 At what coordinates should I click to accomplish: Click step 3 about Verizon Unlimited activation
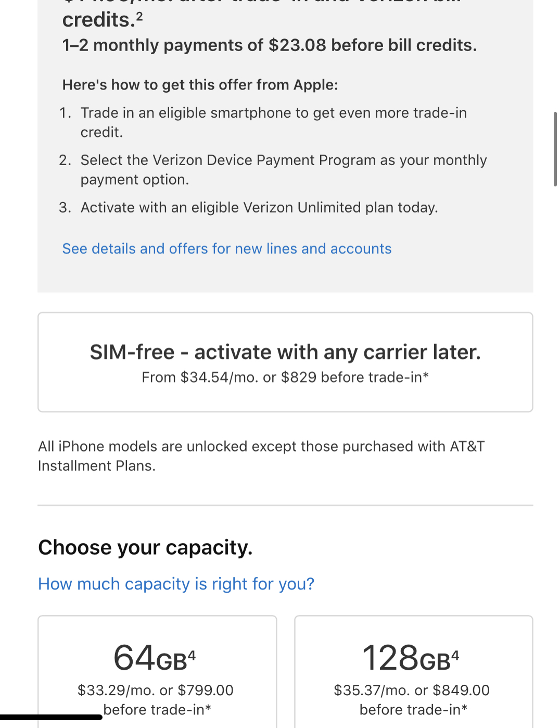pos(259,207)
